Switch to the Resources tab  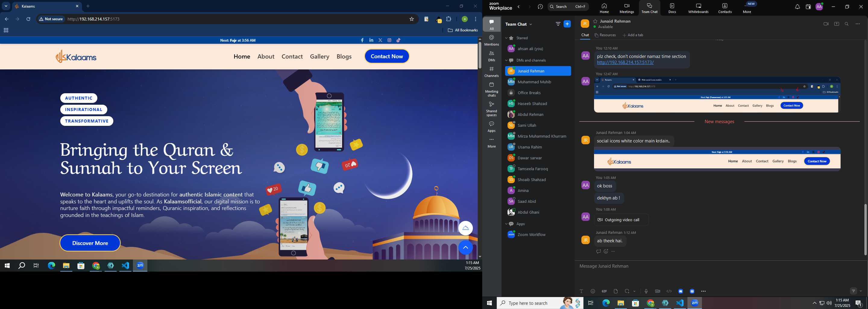605,35
